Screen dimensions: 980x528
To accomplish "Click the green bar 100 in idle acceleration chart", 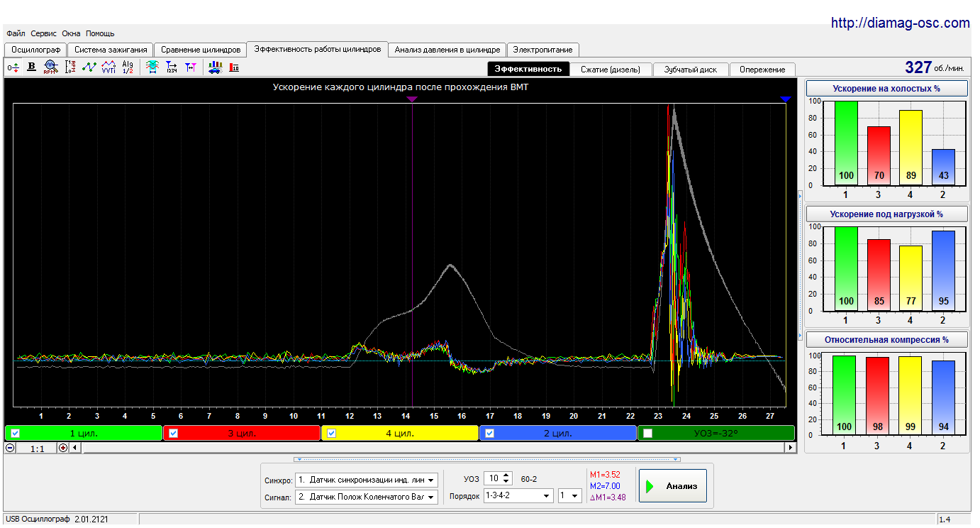I will [846, 143].
